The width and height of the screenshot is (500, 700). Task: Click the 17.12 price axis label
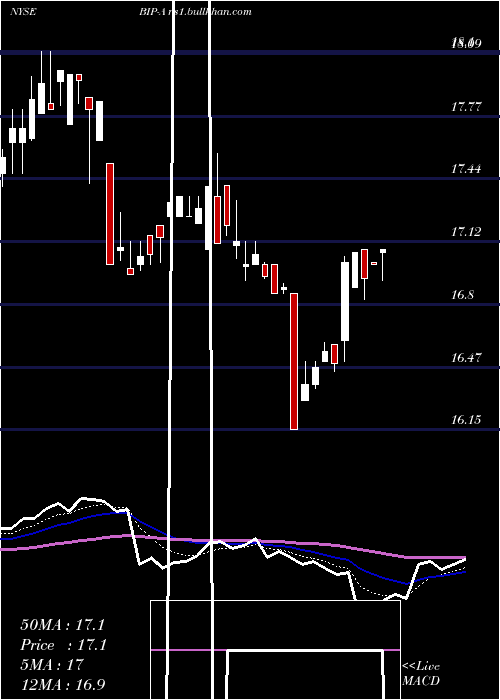(466, 232)
